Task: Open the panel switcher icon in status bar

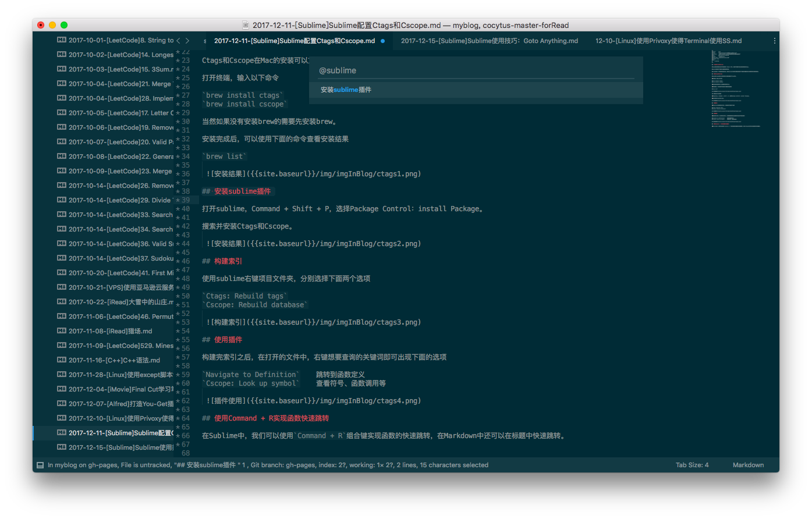Action: click(40, 465)
